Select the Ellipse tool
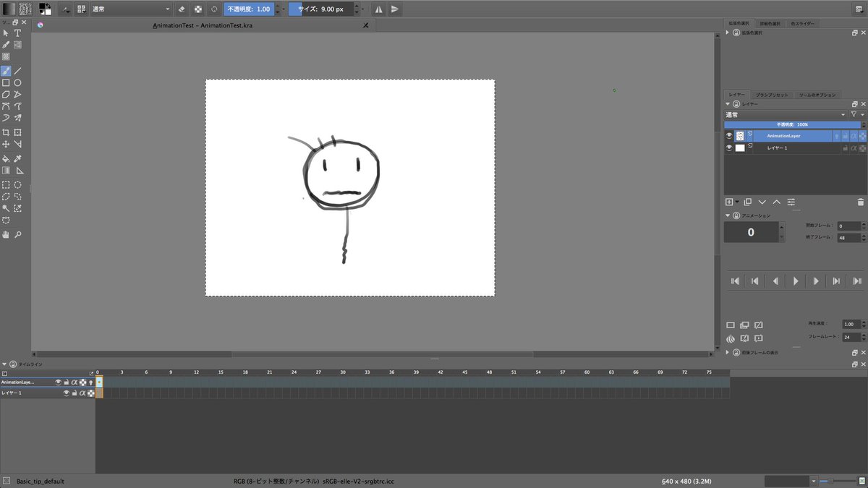This screenshot has width=868, height=488. pos(17,82)
